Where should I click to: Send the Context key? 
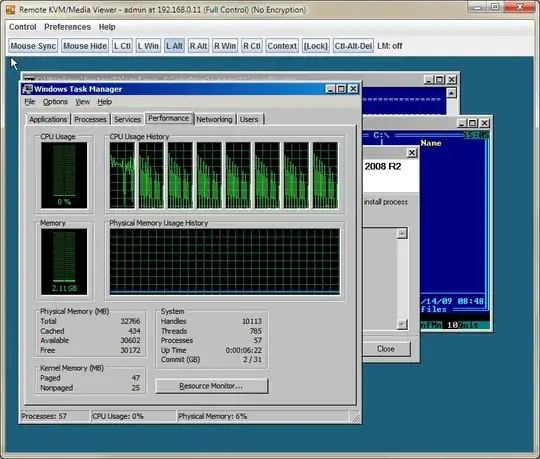pos(282,46)
